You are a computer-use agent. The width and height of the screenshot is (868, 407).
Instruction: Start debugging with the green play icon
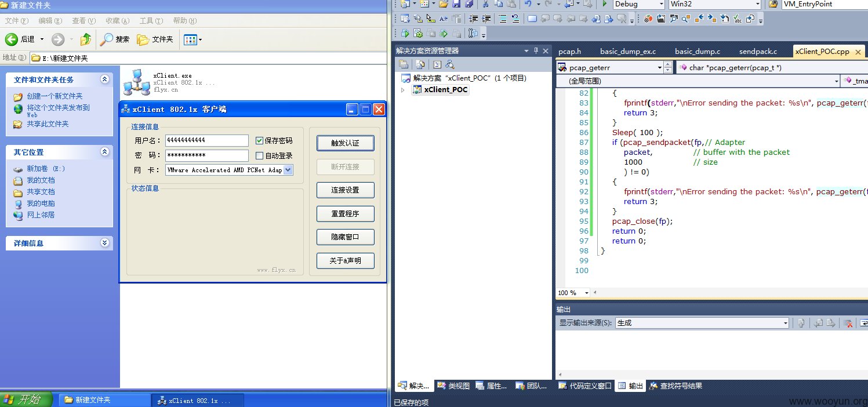604,3
